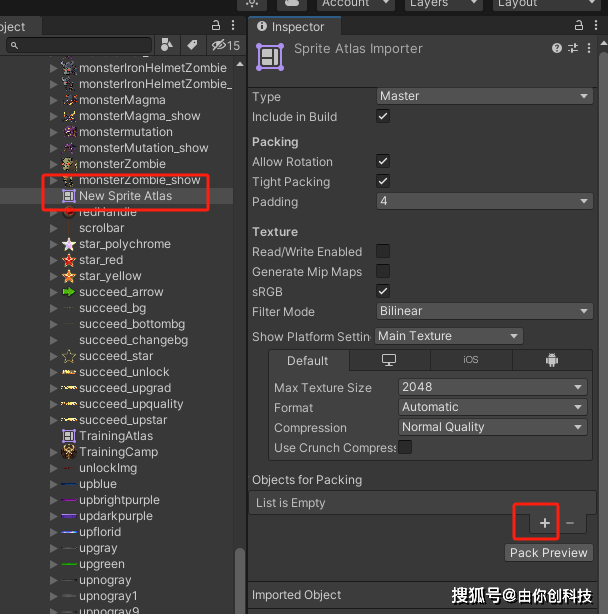Screen dimensions: 608x614
Task: Click the TrainingCamp thumbnail icon
Action: point(69,452)
